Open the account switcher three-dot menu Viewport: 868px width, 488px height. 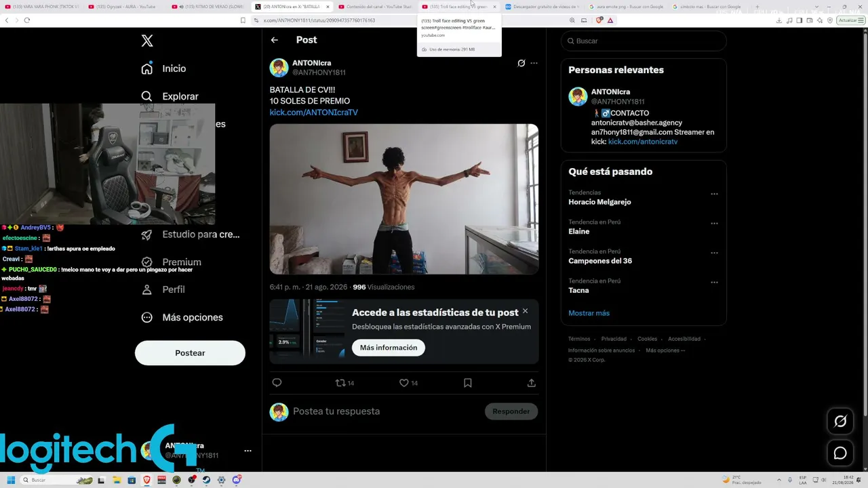(x=248, y=451)
